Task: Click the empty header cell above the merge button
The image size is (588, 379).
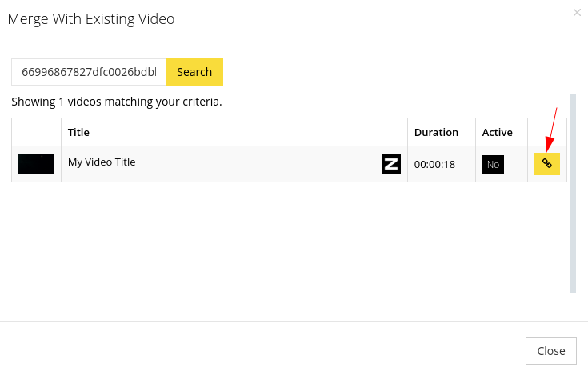Action: (x=547, y=133)
